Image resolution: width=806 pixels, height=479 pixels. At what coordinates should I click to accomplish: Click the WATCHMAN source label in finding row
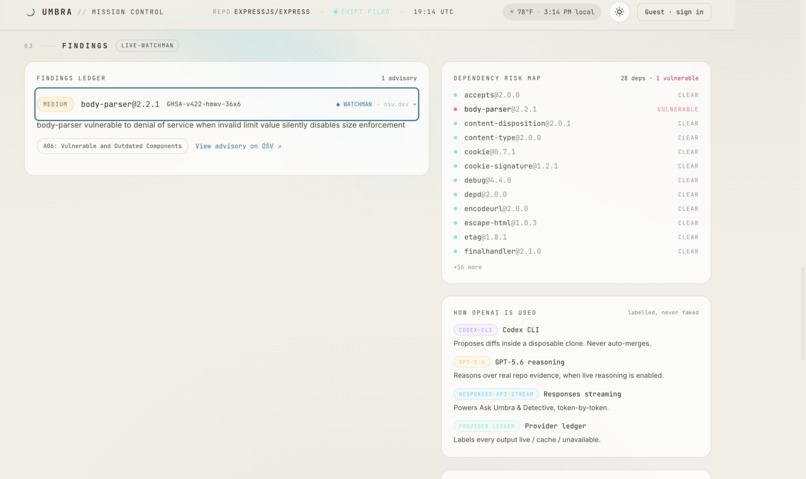click(x=354, y=104)
